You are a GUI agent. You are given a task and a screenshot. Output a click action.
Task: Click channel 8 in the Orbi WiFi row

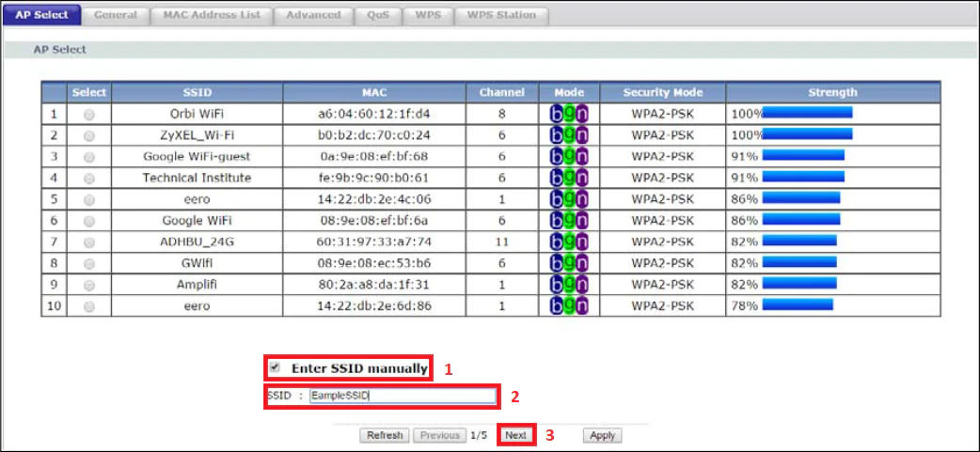[x=502, y=115]
